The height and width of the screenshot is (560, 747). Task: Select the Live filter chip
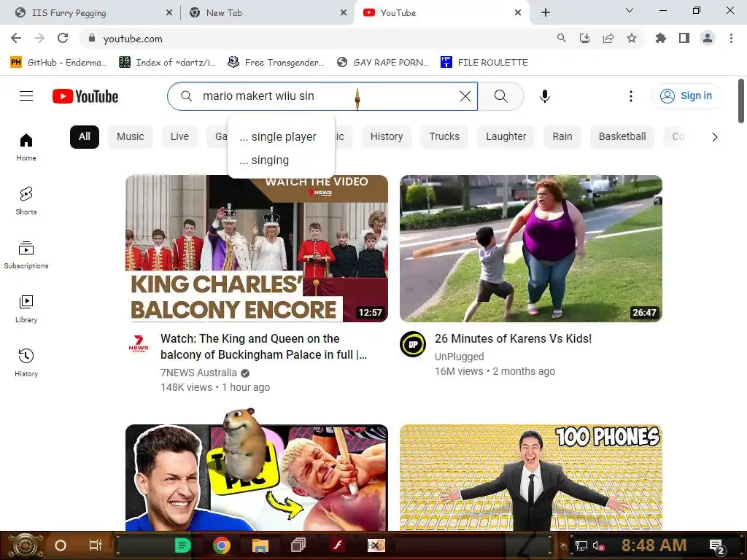point(179,136)
